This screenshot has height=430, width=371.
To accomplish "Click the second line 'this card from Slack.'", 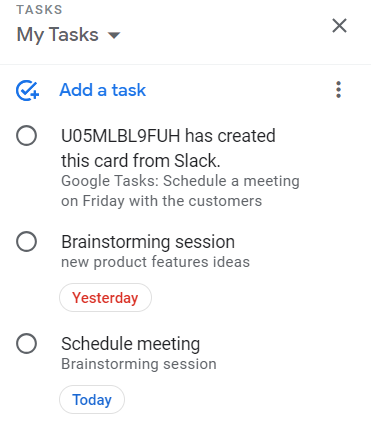I will 141,161.
